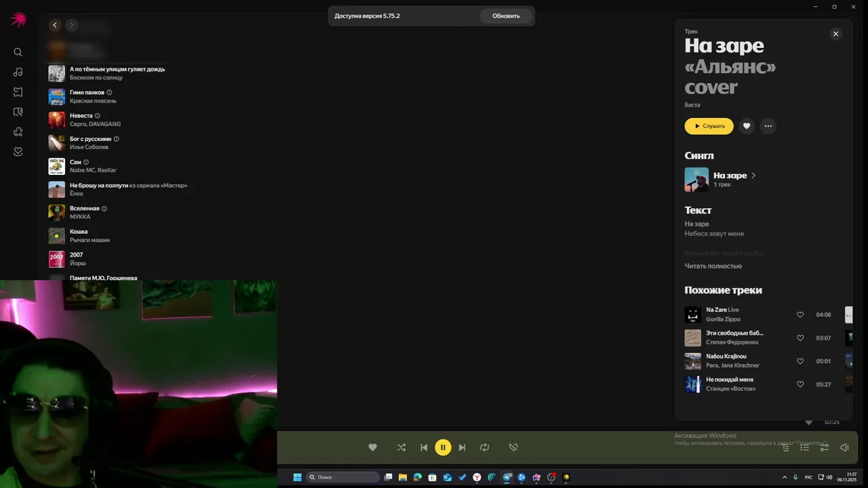Click the info icon next to Сам
868x488 pixels.
(86, 162)
